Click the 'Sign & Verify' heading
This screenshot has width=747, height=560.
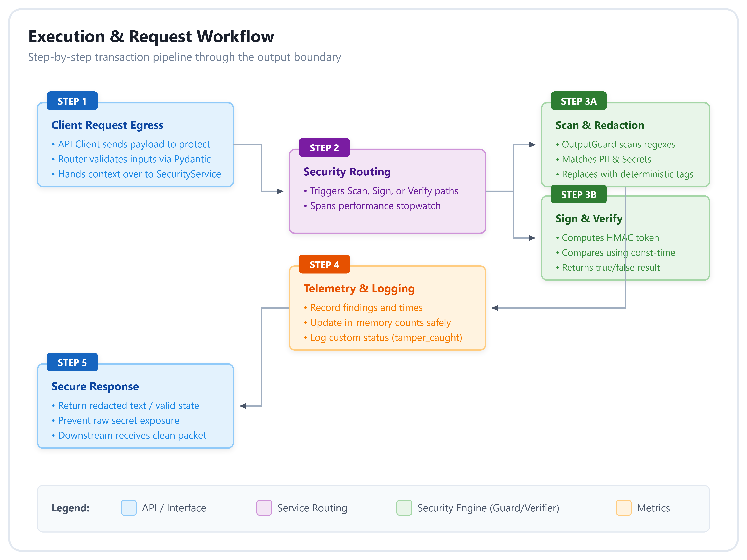(x=589, y=219)
